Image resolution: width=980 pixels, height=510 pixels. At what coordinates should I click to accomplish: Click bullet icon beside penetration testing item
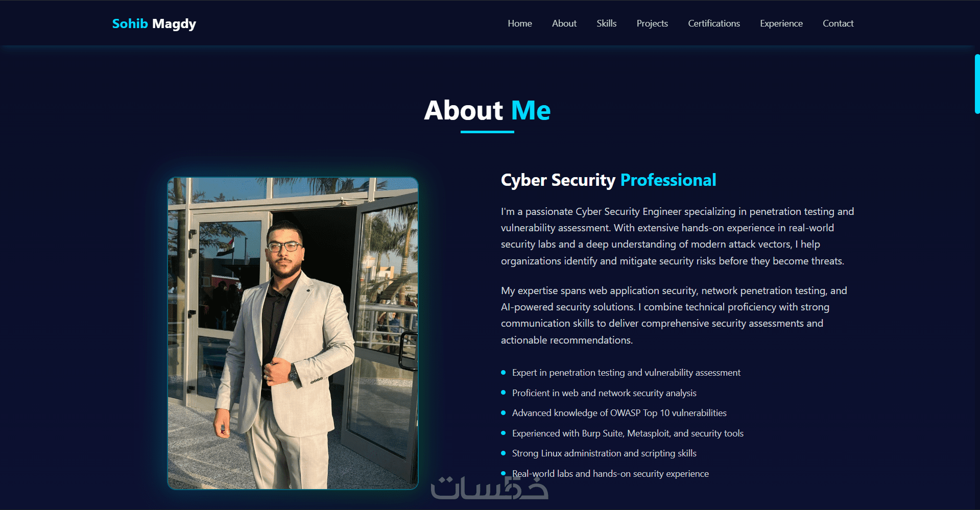pyautogui.click(x=503, y=373)
